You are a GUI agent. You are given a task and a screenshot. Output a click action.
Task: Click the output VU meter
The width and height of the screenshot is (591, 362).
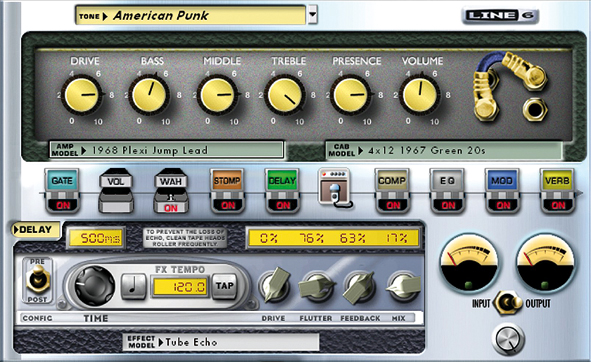546,263
